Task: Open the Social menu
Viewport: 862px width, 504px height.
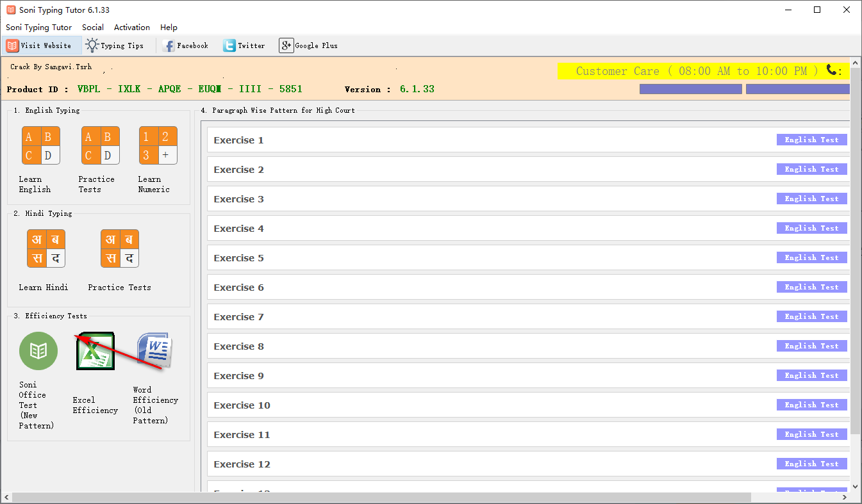Action: tap(93, 28)
